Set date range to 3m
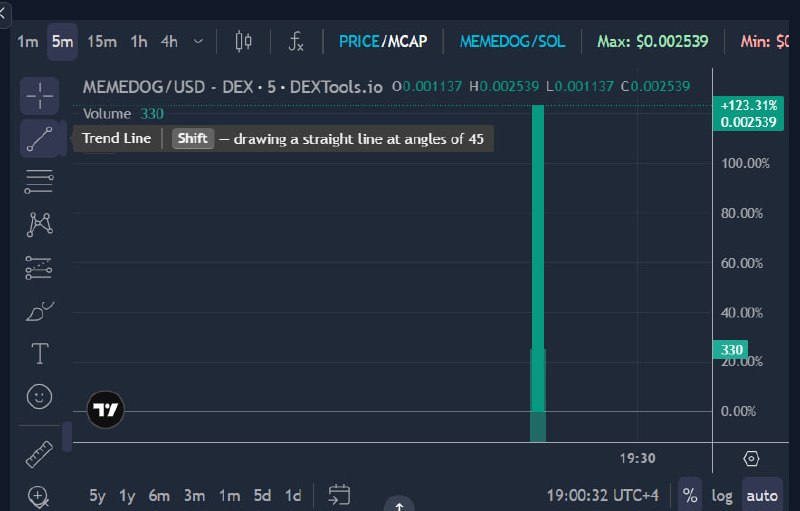Screen dimensions: 800x511 click(194, 495)
